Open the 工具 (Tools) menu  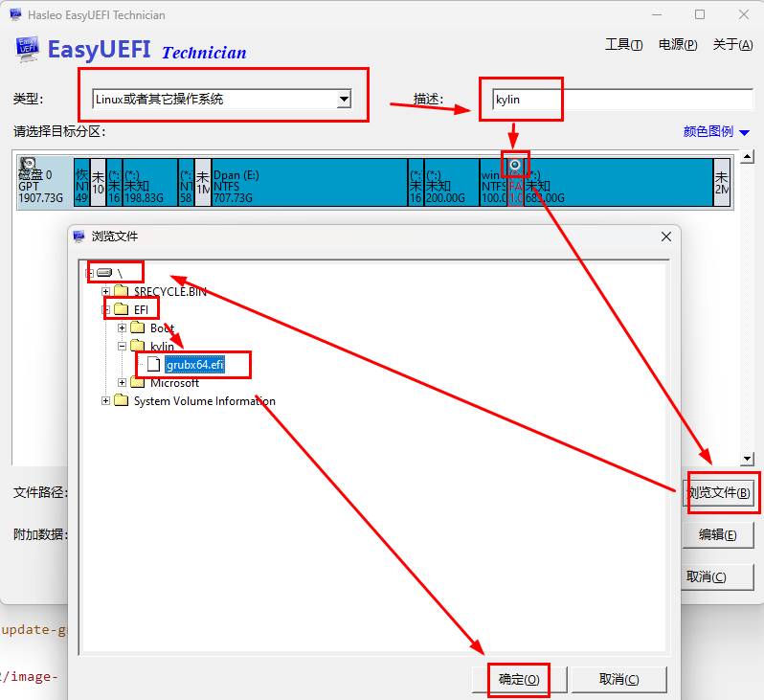[x=623, y=44]
